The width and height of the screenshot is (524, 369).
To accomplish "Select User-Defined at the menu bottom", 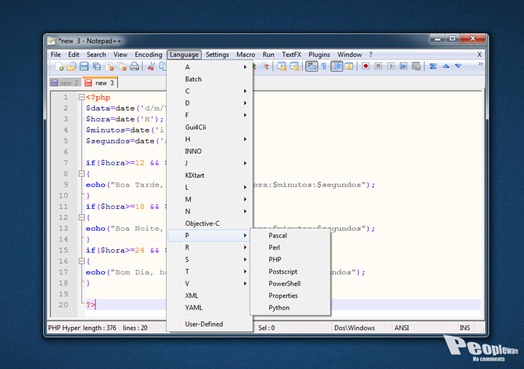I will (x=210, y=324).
